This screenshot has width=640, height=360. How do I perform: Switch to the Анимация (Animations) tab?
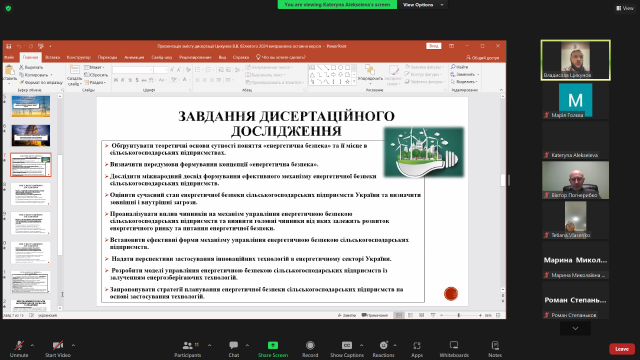point(134,58)
